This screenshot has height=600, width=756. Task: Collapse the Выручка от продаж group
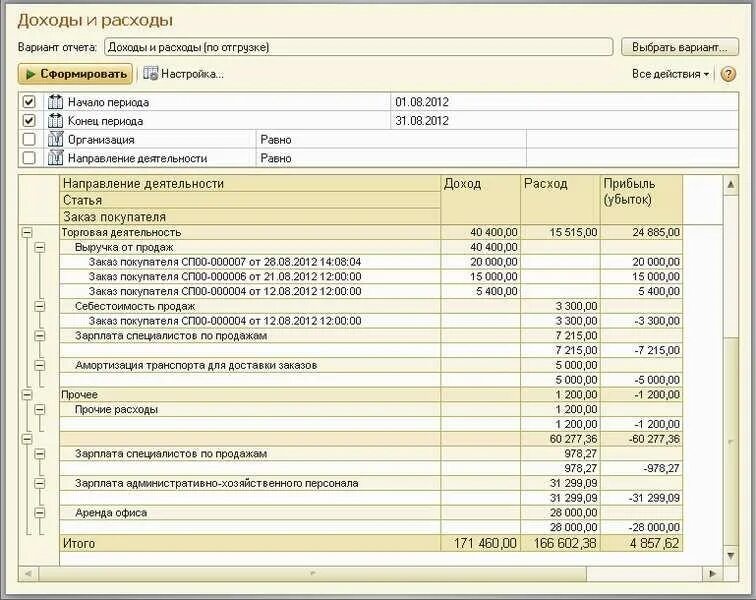40,247
